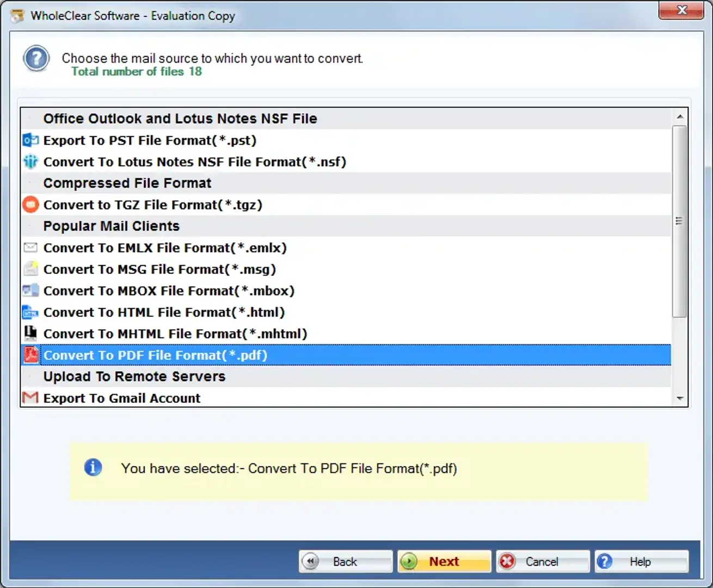Click the Gmail account icon
The image size is (713, 588).
click(x=30, y=398)
